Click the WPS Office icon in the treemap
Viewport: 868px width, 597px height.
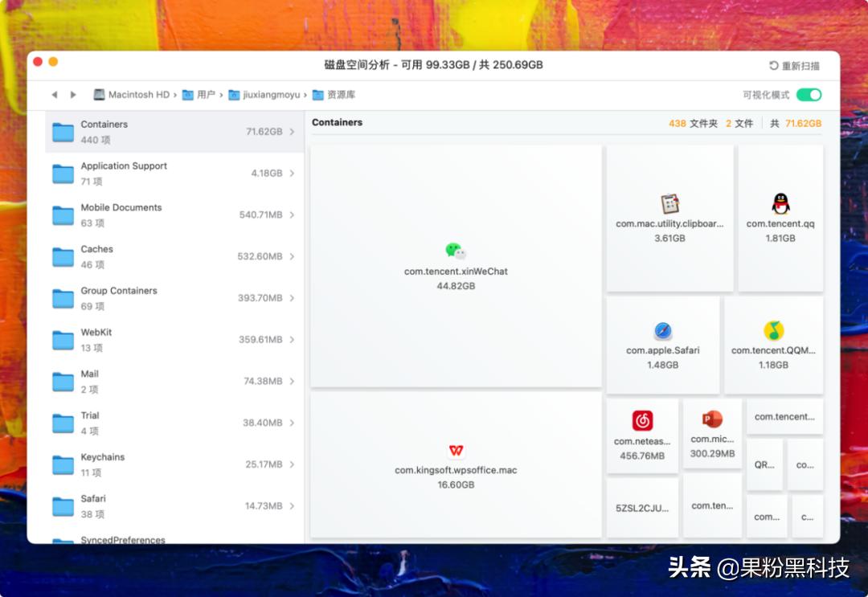pyautogui.click(x=455, y=451)
